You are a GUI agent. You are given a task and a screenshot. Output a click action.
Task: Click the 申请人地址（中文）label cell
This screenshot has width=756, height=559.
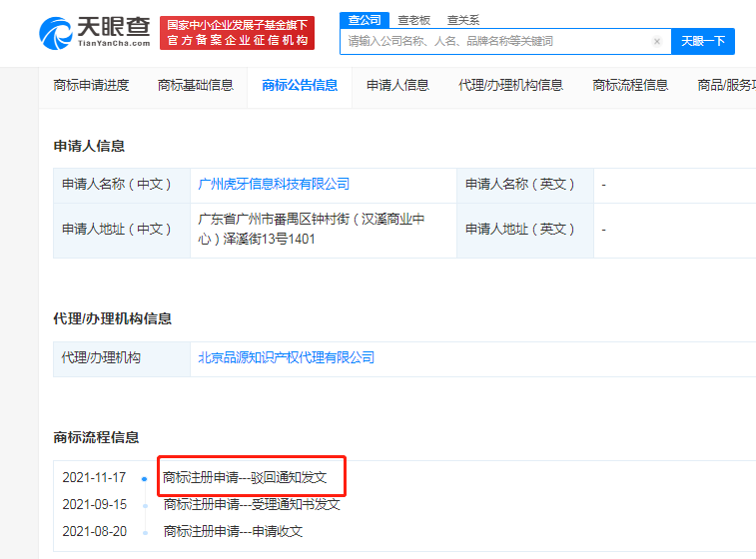(122, 231)
